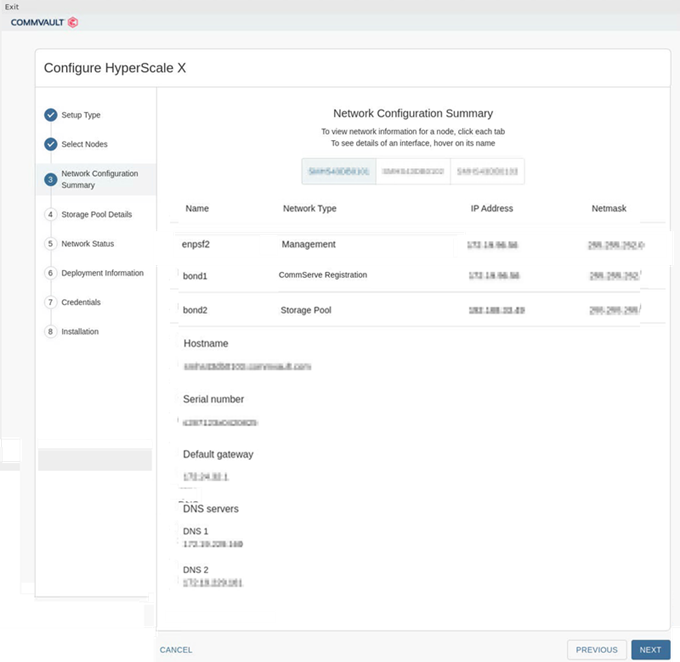
Task: Click the Setup Type completed checkmark icon
Action: 50,115
